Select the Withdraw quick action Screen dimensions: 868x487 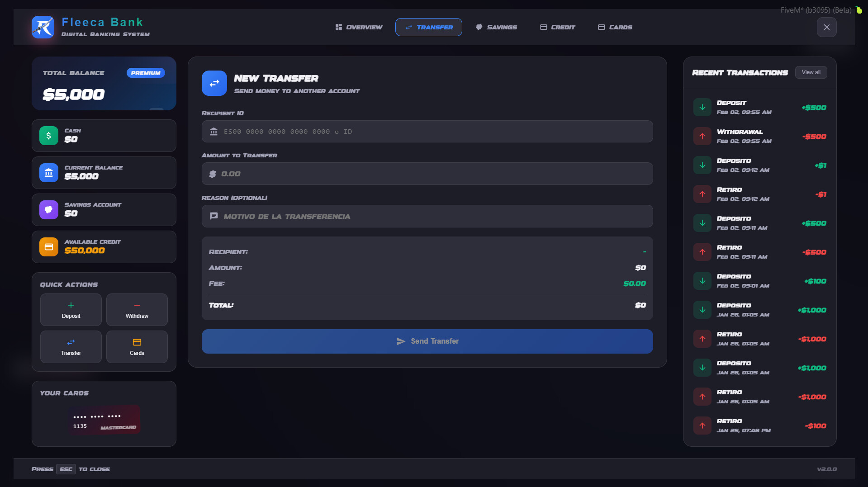[137, 310]
